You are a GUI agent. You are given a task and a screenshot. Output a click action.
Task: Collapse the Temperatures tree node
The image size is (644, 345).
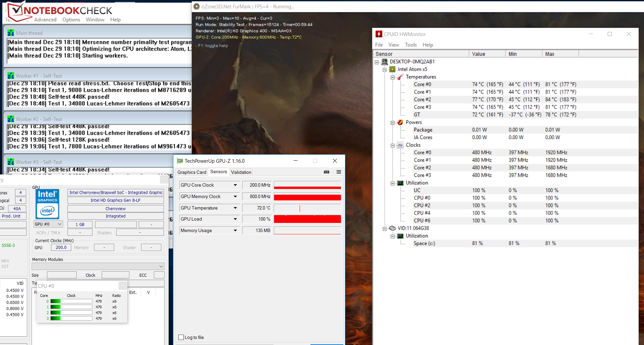click(x=392, y=77)
